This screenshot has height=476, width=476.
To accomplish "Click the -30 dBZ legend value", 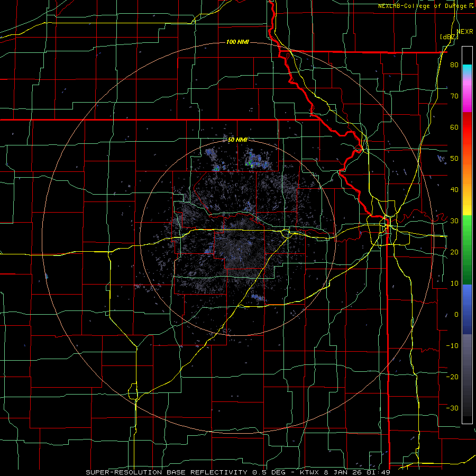I will 452,408.
